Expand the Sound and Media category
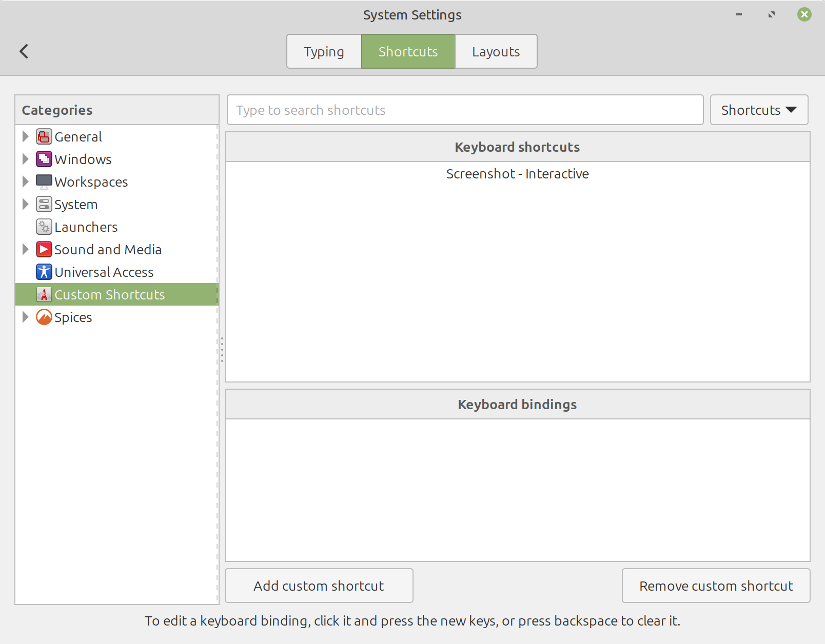The image size is (825, 644). point(25,250)
